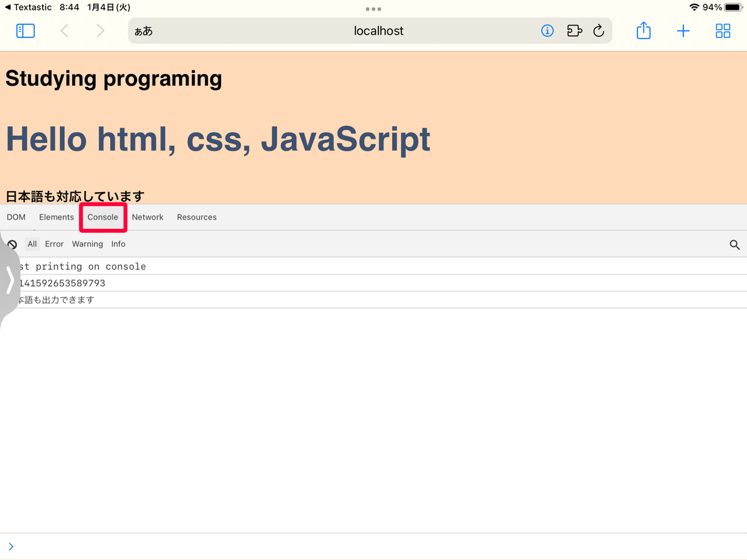Filter console by Info

pos(118,244)
